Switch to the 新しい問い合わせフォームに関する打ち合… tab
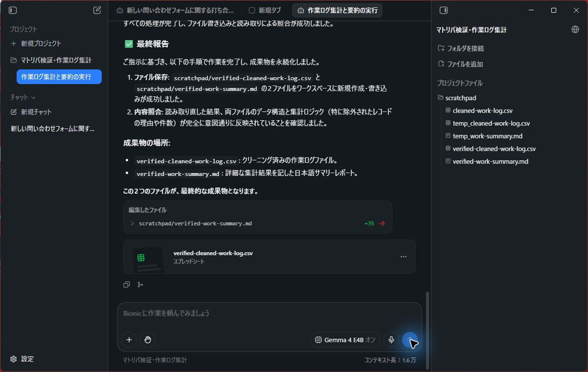 175,10
